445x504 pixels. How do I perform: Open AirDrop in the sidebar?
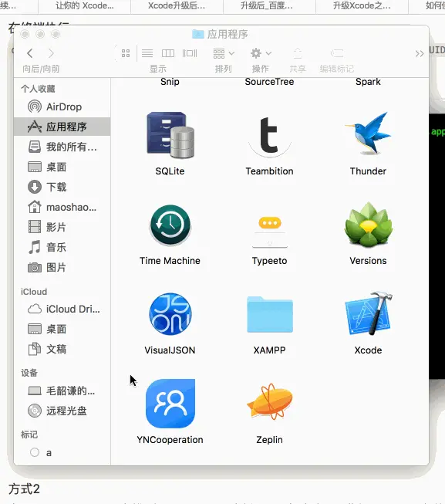62,107
